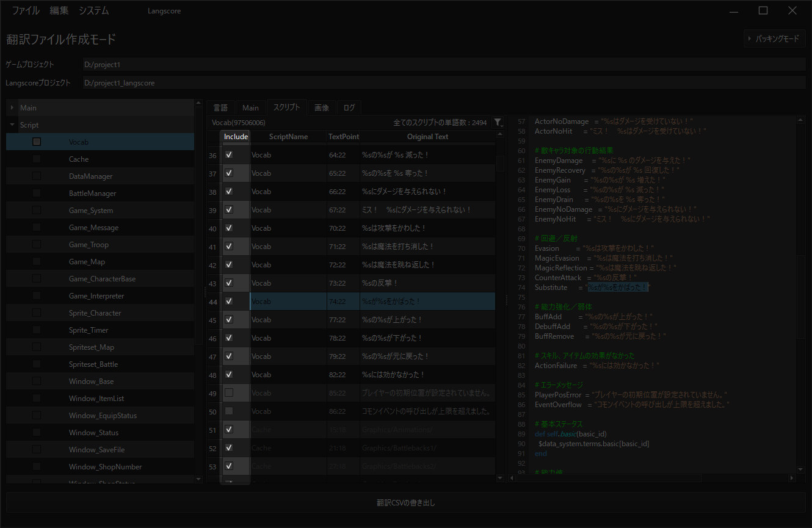This screenshot has width=812, height=528.
Task: Uncheck Include for table row 44
Action: [x=229, y=302]
